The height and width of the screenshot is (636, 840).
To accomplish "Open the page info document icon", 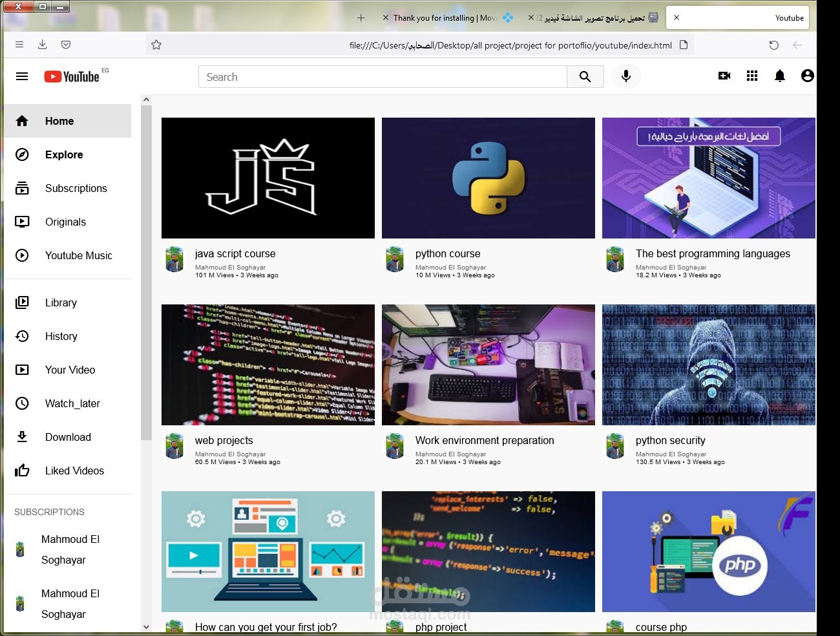I will [684, 45].
